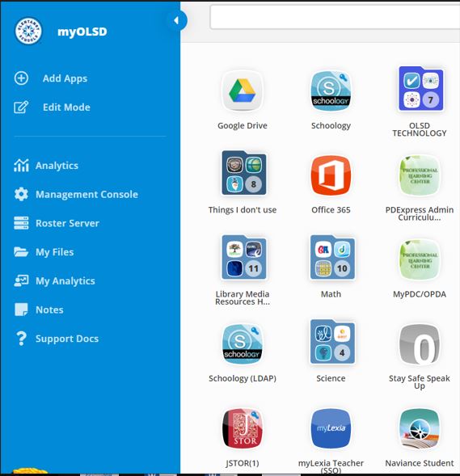Click the Science folder label text

pos(331,378)
